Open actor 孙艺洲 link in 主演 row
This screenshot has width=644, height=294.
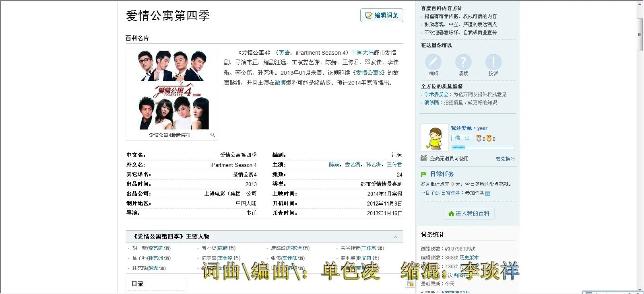click(374, 165)
